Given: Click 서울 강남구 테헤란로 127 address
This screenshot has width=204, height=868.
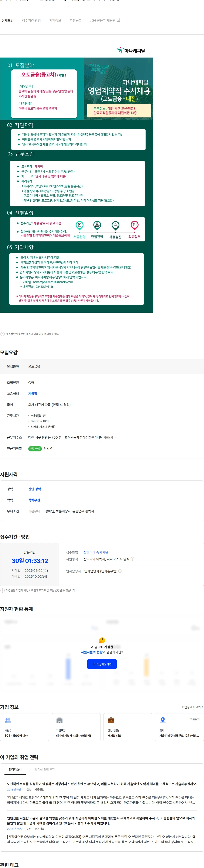Looking at the screenshot, I should (179, 736).
